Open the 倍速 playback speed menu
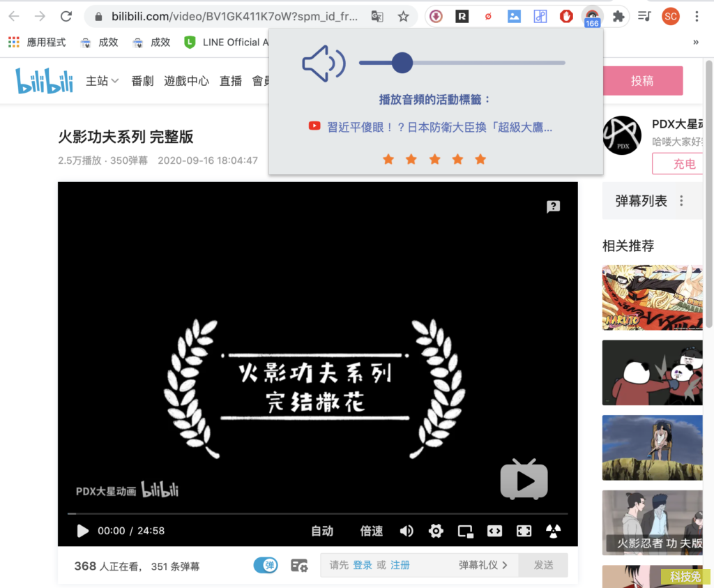The image size is (714, 588). tap(372, 531)
